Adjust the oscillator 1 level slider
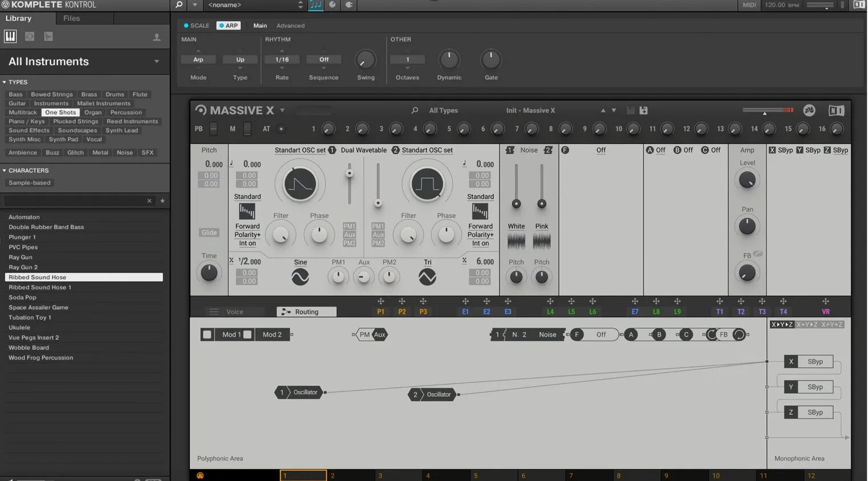The height and width of the screenshot is (481, 868). pos(349,184)
